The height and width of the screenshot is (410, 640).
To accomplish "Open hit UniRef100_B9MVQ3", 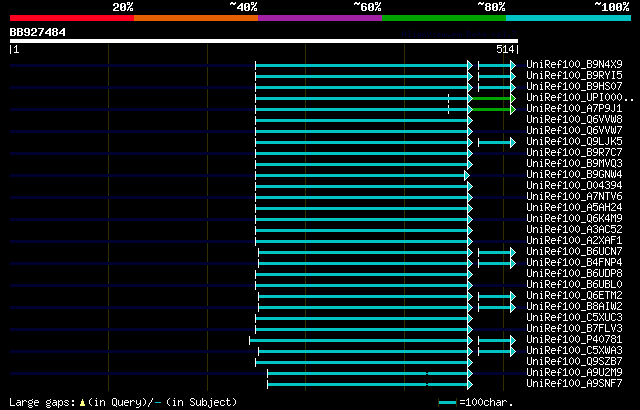I will click(x=574, y=164).
